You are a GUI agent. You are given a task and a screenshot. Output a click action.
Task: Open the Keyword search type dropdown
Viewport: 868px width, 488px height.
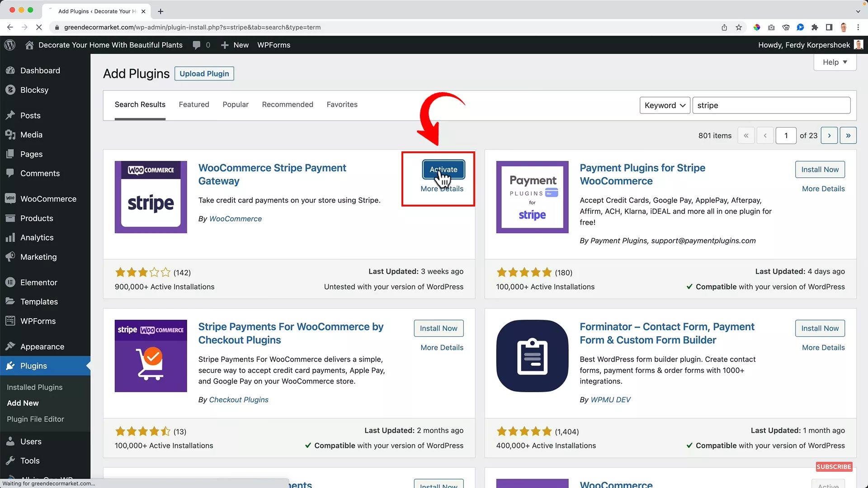[x=664, y=105]
